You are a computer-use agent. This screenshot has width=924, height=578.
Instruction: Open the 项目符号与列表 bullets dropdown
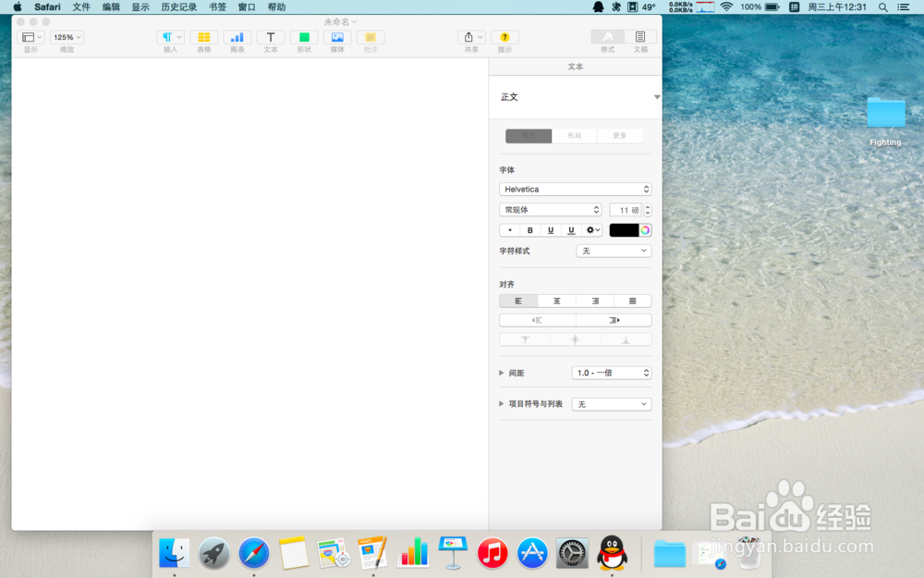pos(612,404)
